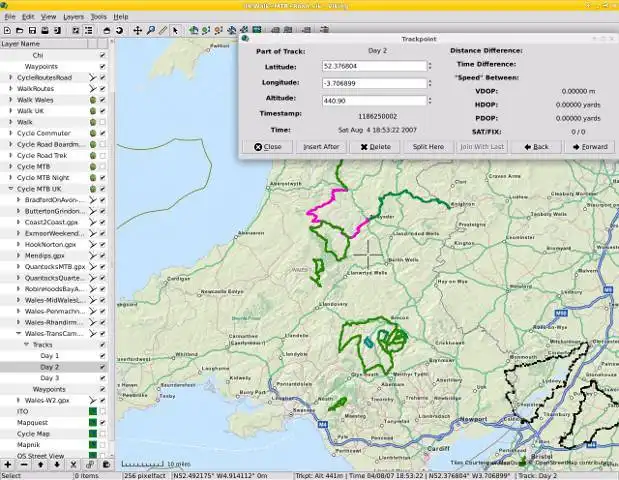619x480 pixels.
Task: Collapse the Tracks sublayer
Action: [26, 345]
